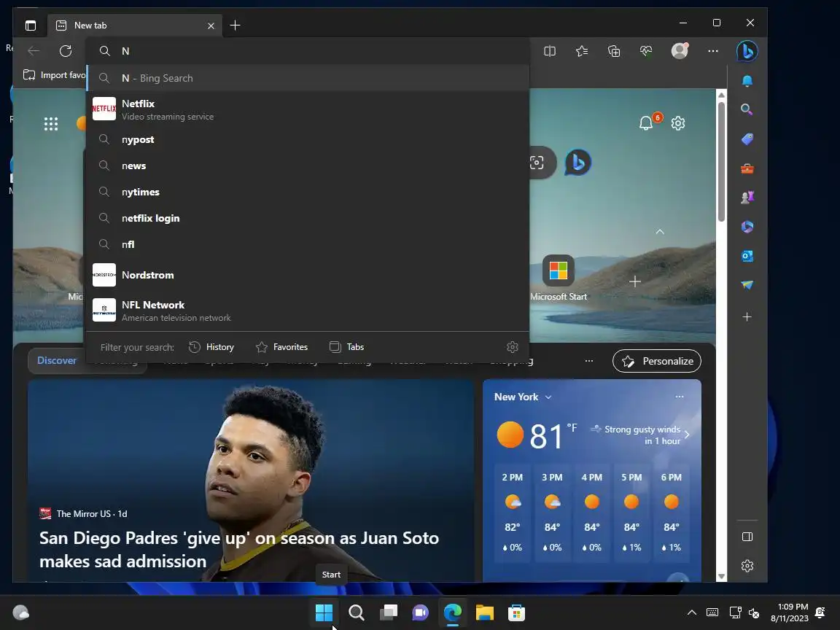Image resolution: width=840 pixels, height=630 pixels.
Task: Choose the netflix login suggestion
Action: (308, 219)
